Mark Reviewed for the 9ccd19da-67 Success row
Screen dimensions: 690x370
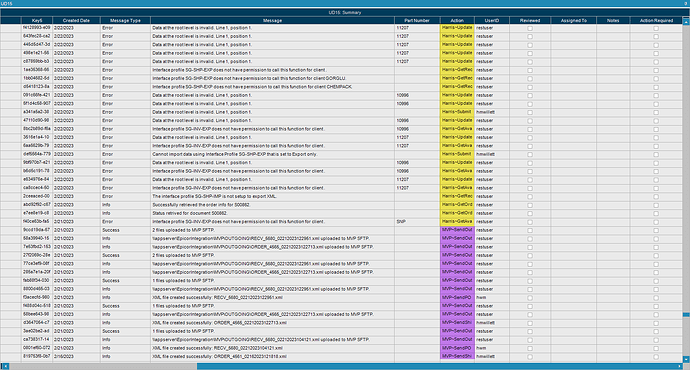530,231
